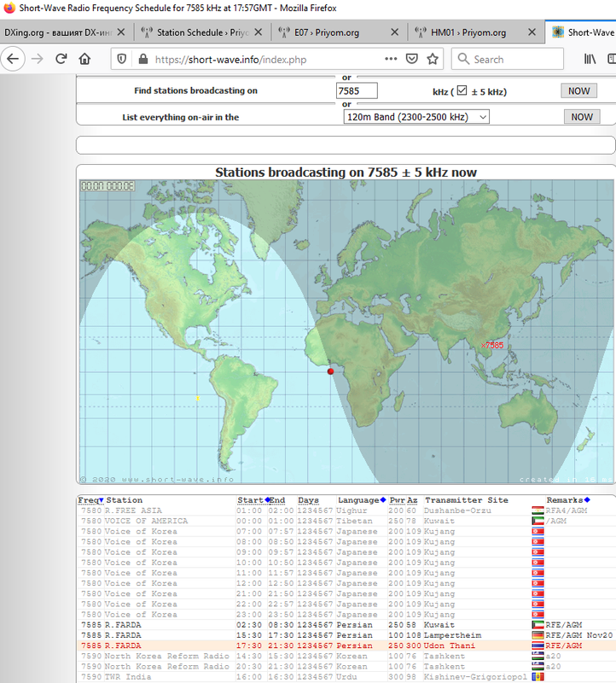Click the red dot on the map
Viewport: 616px width, 683px height.
pos(330,371)
